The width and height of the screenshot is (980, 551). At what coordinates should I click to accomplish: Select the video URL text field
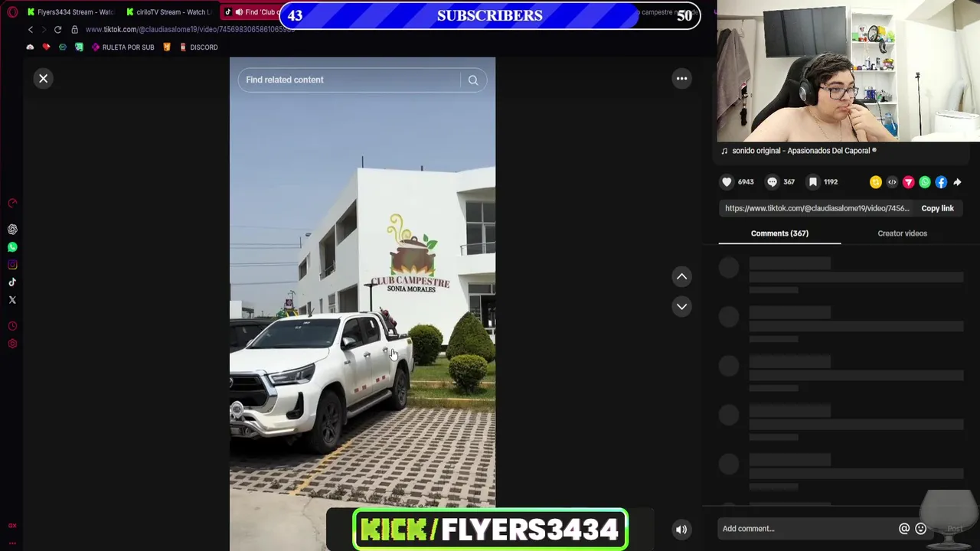[817, 208]
